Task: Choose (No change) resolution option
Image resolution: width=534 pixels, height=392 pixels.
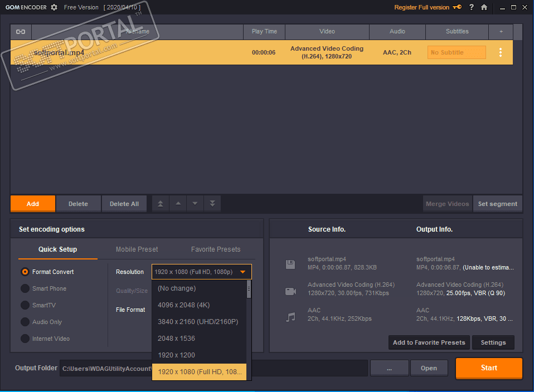Action: [199, 288]
